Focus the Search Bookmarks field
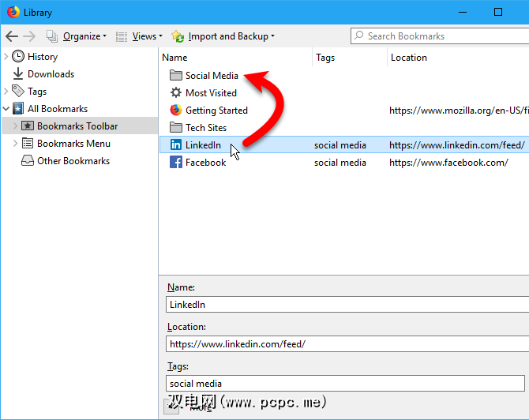 [x=440, y=36]
